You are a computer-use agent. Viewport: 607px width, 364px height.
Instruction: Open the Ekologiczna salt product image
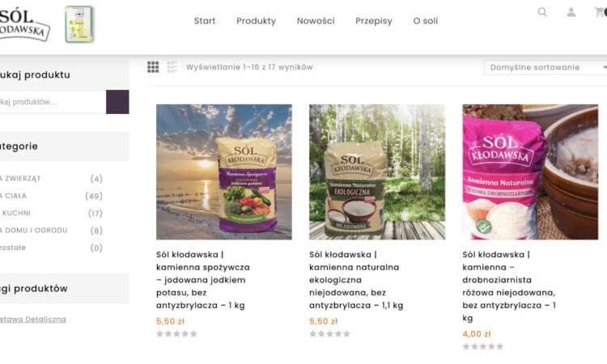[377, 171]
